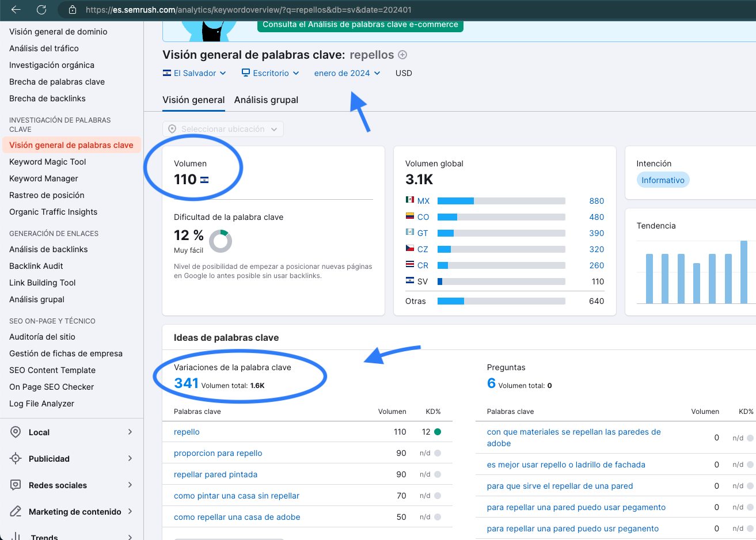Reload the page with refresh icon
756x540 pixels.
pyautogui.click(x=41, y=10)
